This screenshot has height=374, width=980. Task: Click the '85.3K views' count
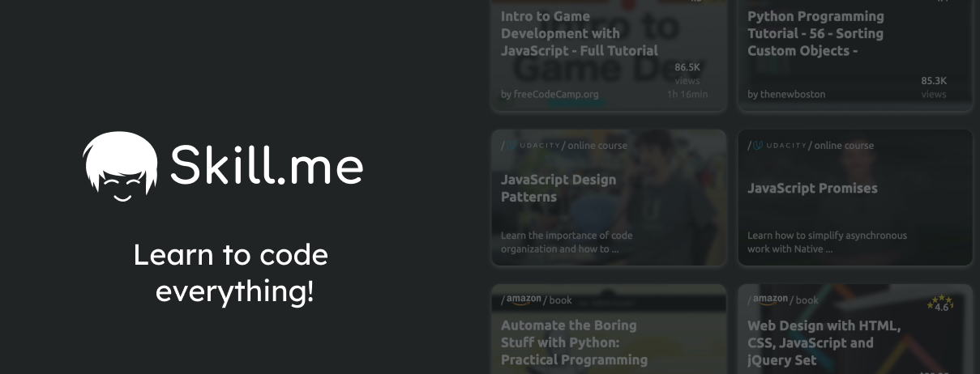934,87
